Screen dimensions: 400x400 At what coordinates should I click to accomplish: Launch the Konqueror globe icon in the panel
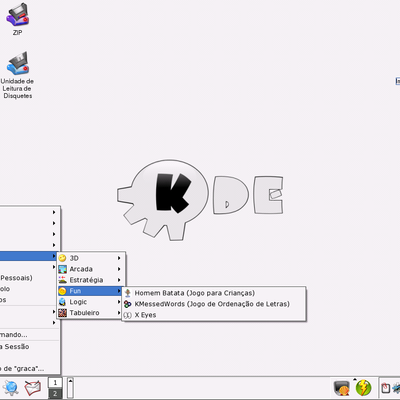[x=11, y=388]
